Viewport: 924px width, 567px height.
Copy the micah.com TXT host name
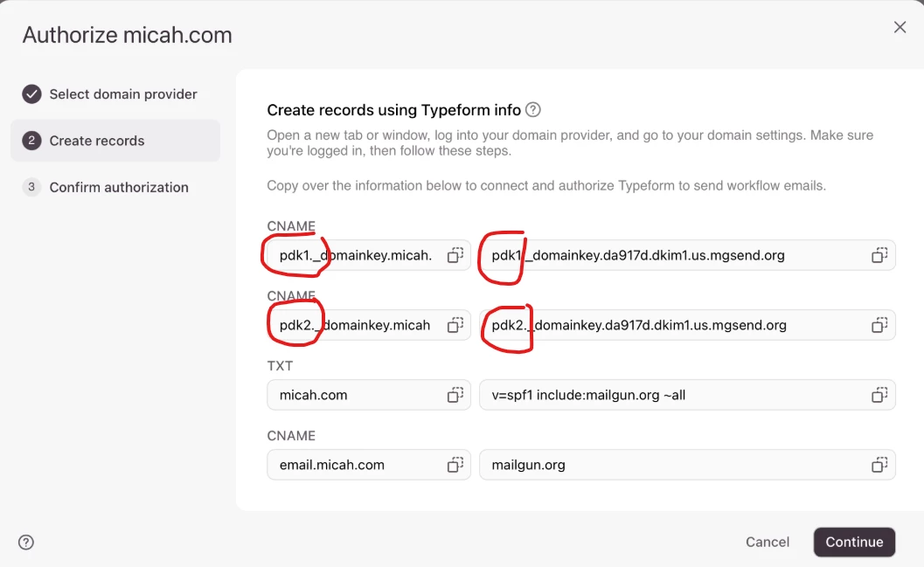pyautogui.click(x=455, y=395)
